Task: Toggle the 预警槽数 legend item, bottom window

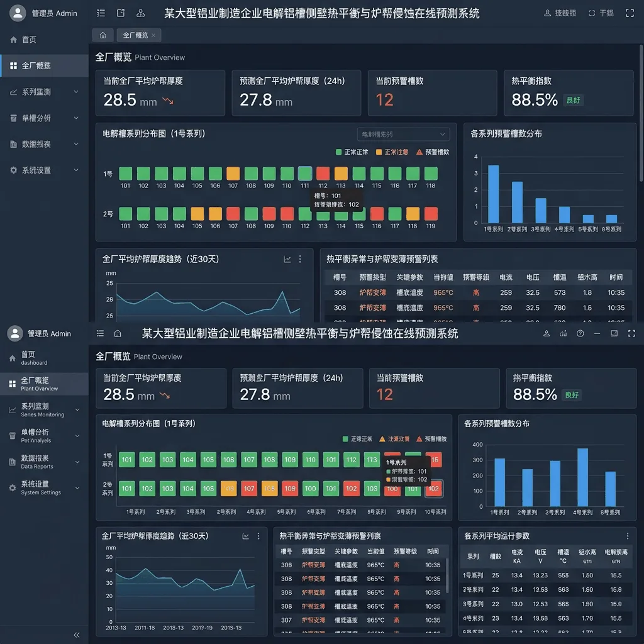Action: [x=431, y=439]
